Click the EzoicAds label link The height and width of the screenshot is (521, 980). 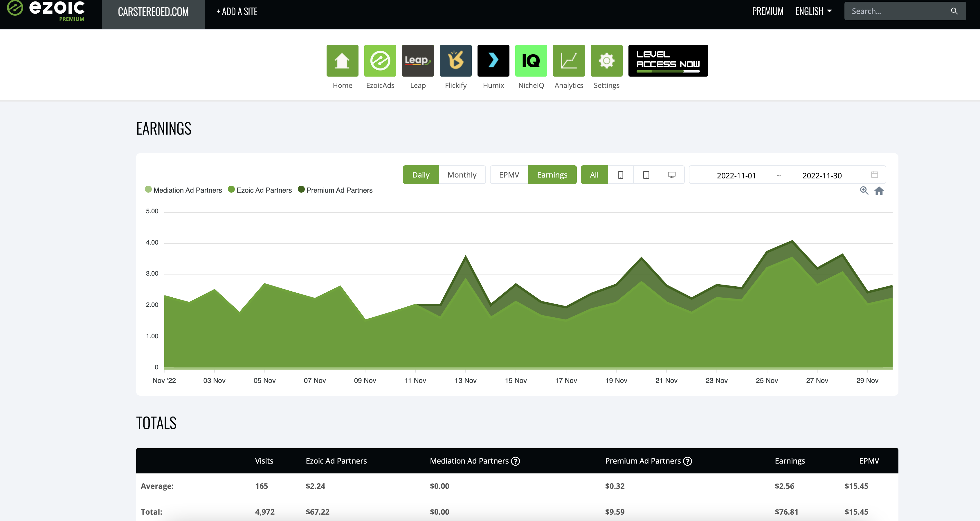pyautogui.click(x=380, y=85)
